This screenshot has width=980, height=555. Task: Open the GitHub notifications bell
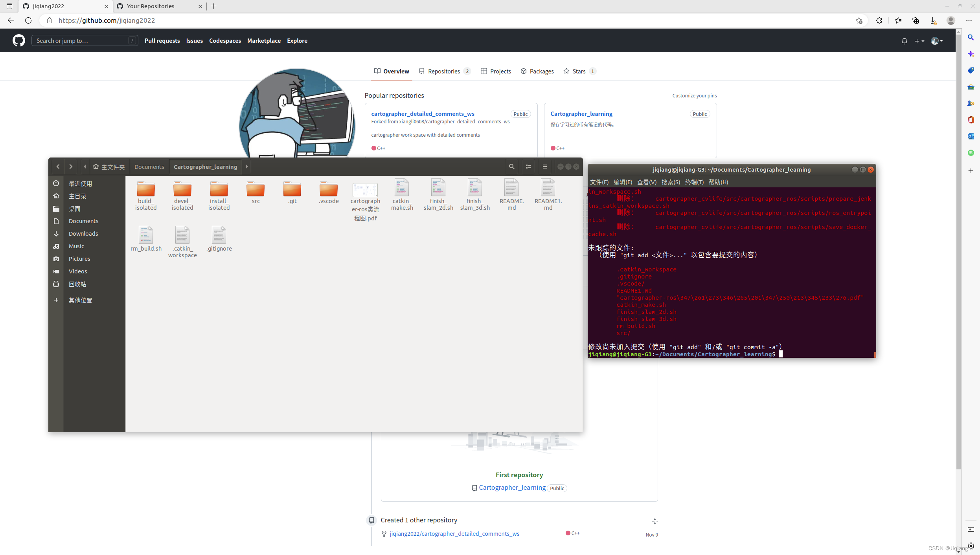pyautogui.click(x=904, y=41)
